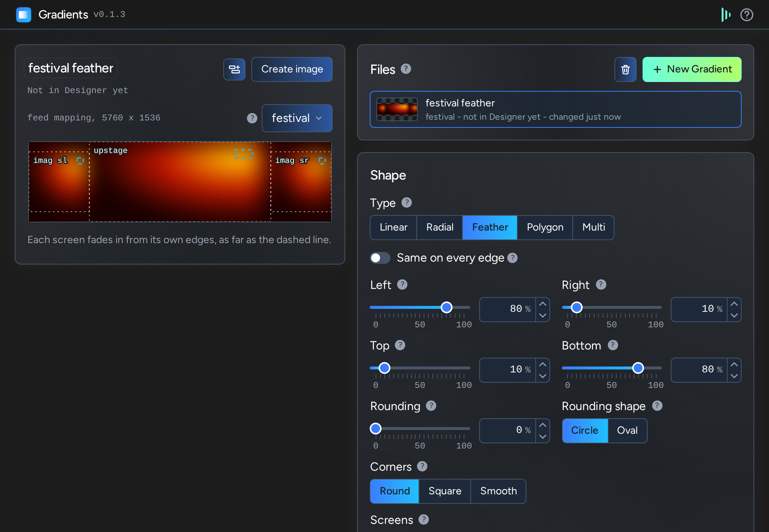This screenshot has height=532, width=769.
Task: Open Files help question mark
Action: pyautogui.click(x=406, y=69)
